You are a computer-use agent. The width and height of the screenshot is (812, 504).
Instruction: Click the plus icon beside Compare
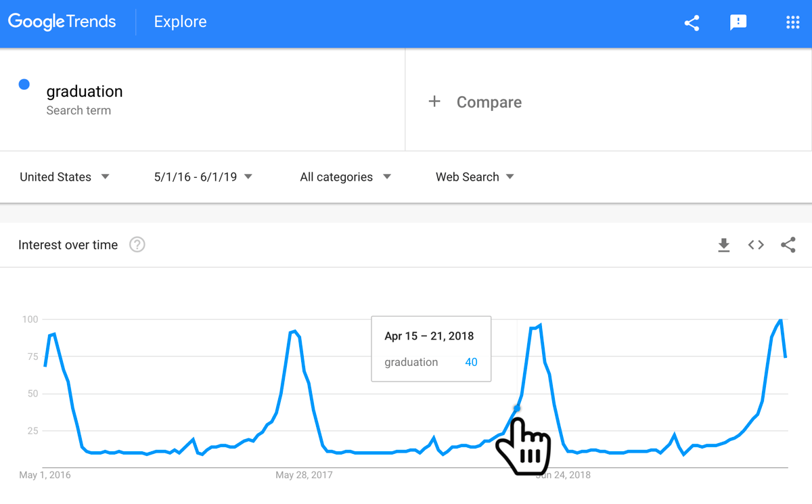pyautogui.click(x=434, y=101)
